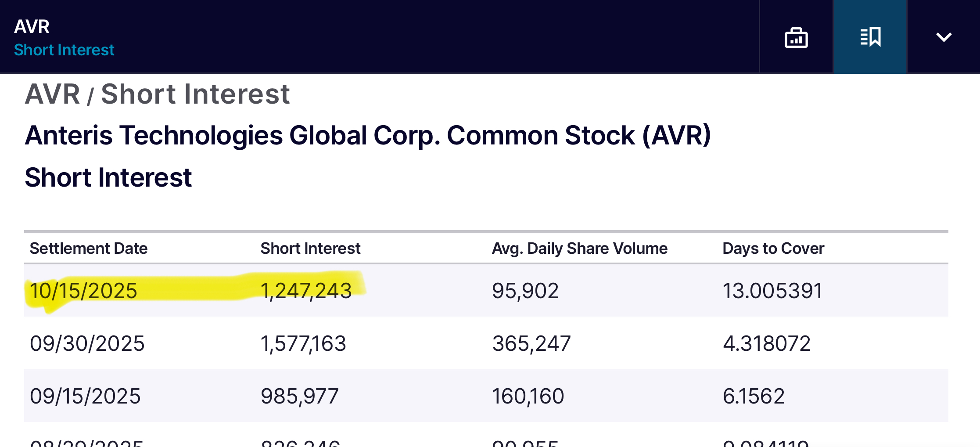Click the Anteris Technologies Global Corp. heading
The width and height of the screenshot is (980, 447).
click(367, 135)
